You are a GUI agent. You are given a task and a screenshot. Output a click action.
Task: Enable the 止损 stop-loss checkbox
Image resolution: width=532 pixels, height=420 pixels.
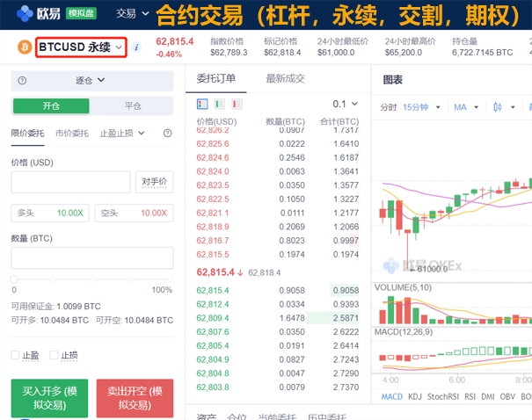point(54,355)
